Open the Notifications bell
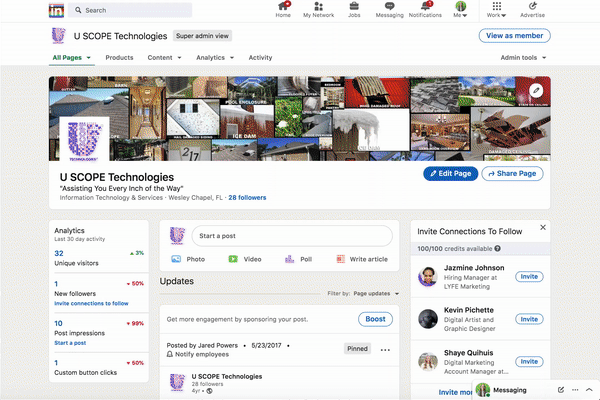 pyautogui.click(x=426, y=6)
